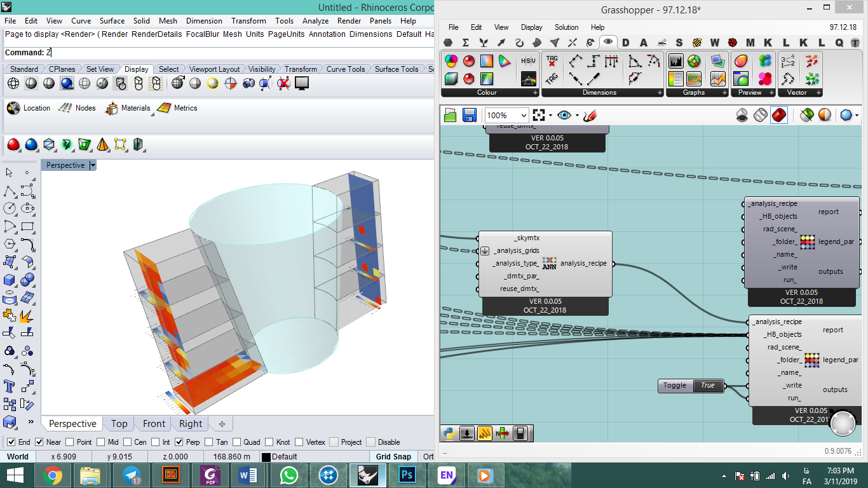Screen dimensions: 868x488
Task: Select the cone shape icon in Rhino toolbar
Action: click(x=103, y=146)
